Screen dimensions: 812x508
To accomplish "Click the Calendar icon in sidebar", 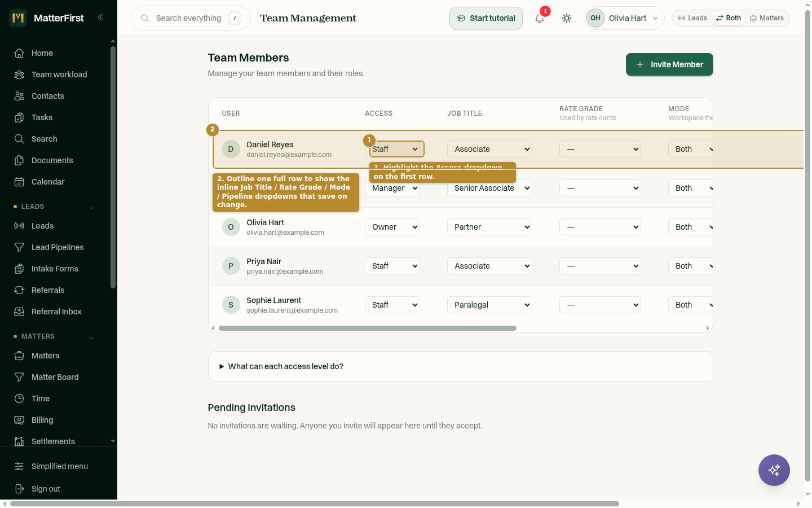I will 19,182.
